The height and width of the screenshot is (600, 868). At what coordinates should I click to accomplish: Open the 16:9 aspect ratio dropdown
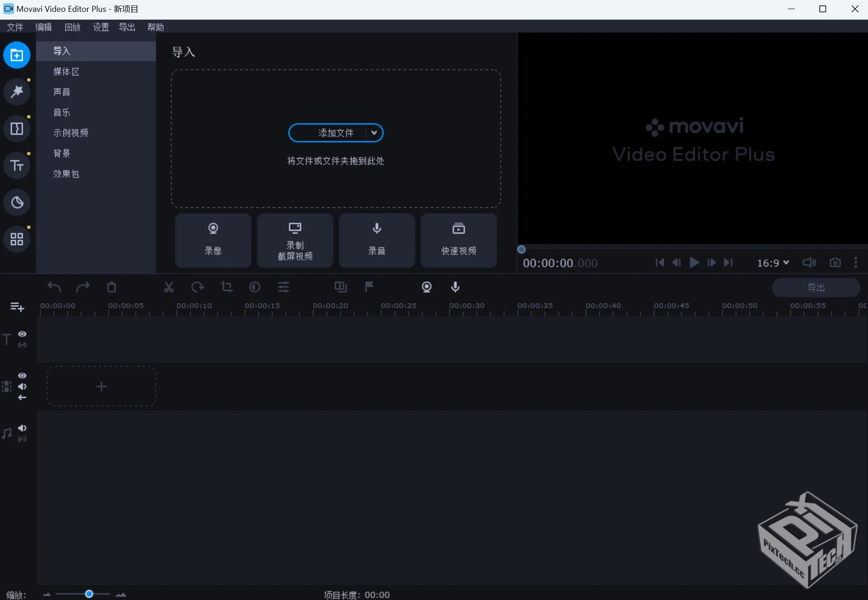(773, 263)
